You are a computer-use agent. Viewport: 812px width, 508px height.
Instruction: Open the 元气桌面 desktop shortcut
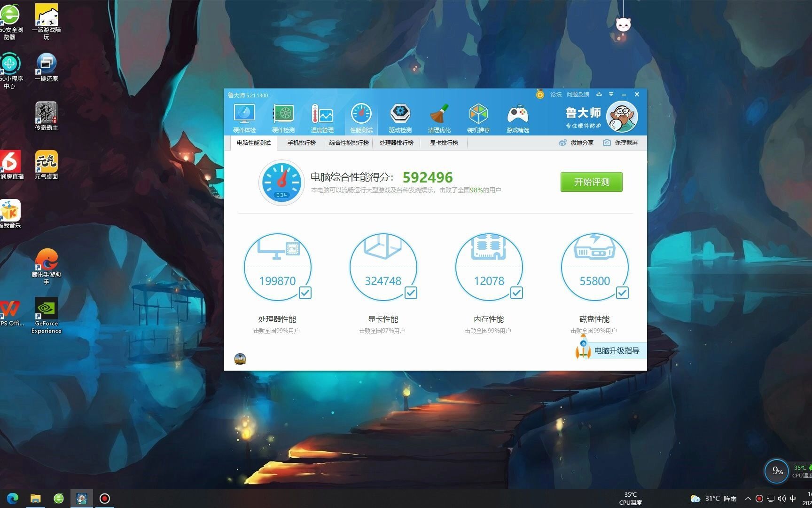pyautogui.click(x=46, y=165)
